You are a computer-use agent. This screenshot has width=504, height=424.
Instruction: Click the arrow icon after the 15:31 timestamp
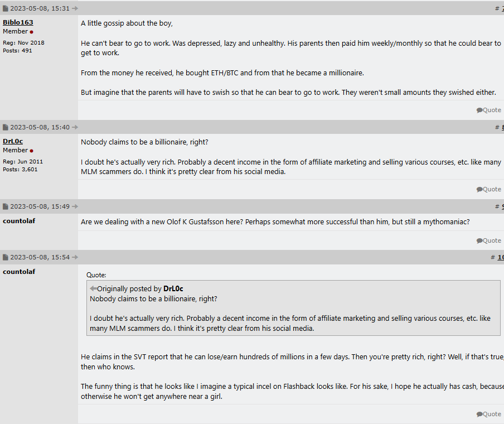point(75,8)
